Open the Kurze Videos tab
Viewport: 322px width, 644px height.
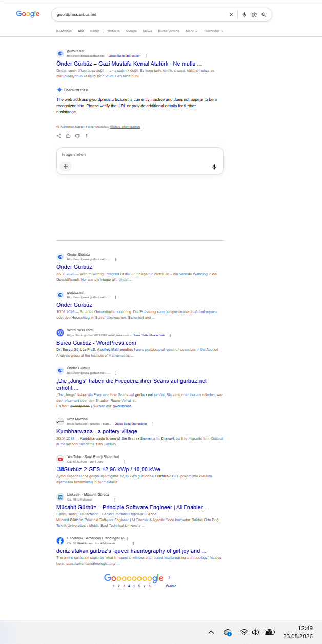pyautogui.click(x=169, y=31)
